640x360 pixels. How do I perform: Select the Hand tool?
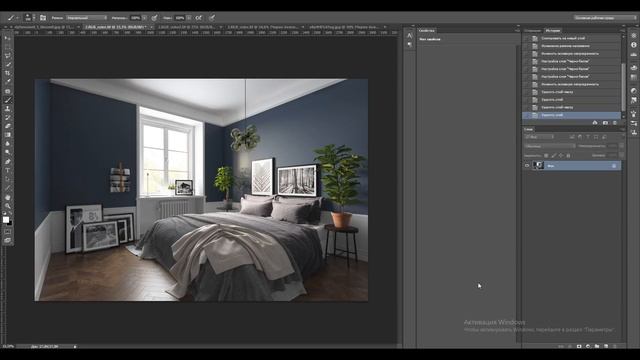(7, 197)
